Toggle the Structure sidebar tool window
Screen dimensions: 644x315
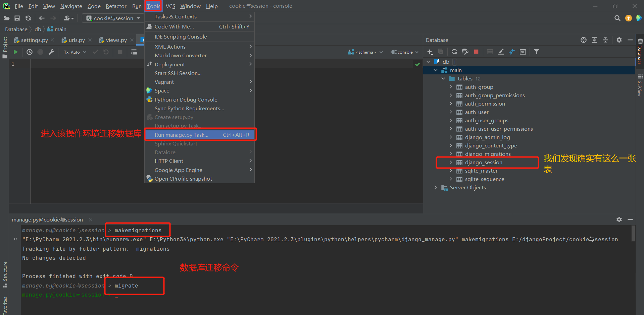point(5,274)
